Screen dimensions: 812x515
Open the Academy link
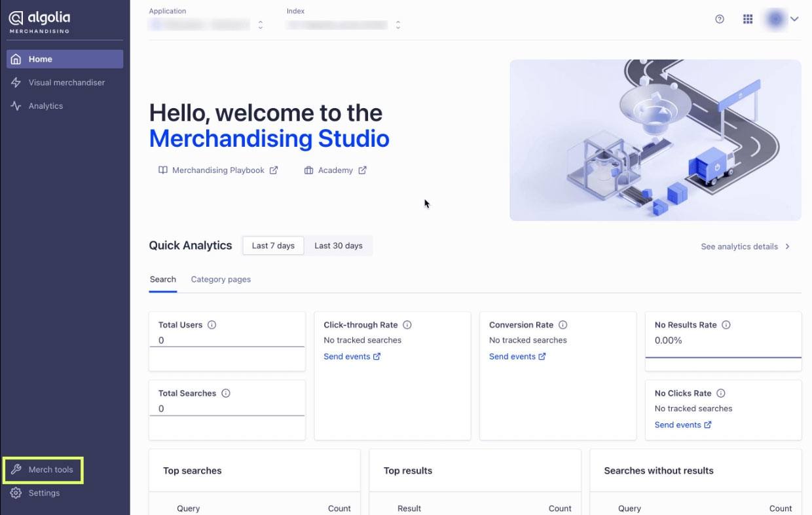(335, 170)
